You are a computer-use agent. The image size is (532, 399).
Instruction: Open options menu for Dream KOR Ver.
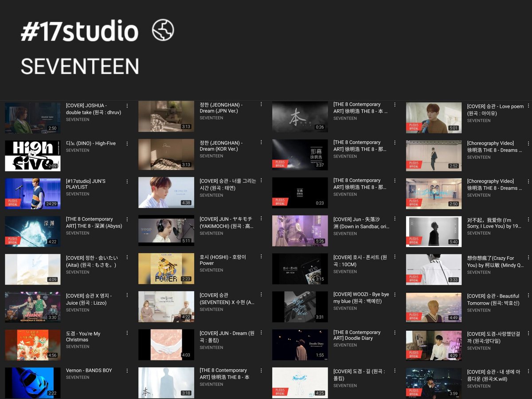tap(261, 143)
